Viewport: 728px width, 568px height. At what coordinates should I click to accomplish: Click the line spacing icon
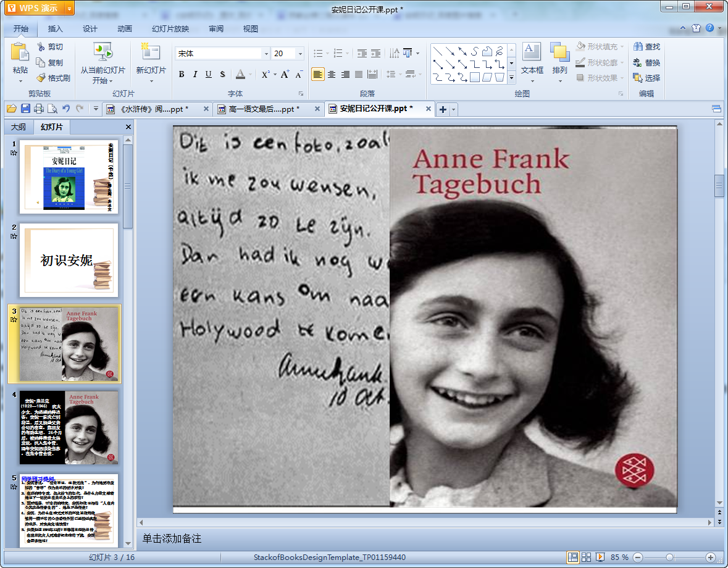point(391,74)
